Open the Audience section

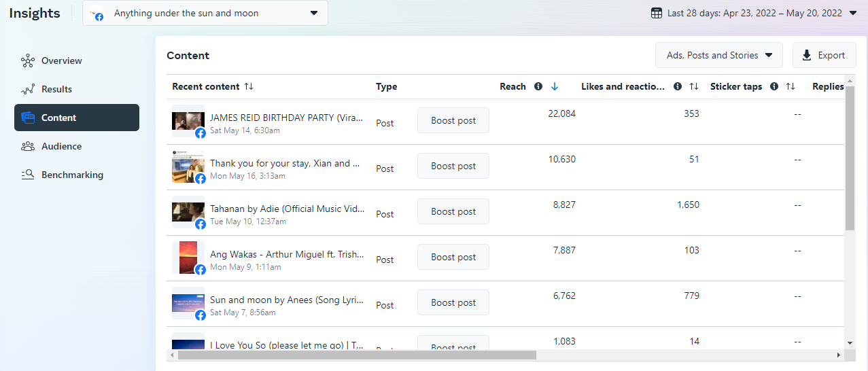[61, 146]
